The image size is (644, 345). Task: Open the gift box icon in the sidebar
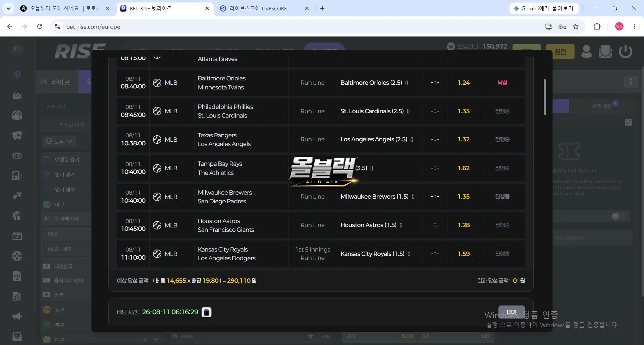(x=17, y=216)
